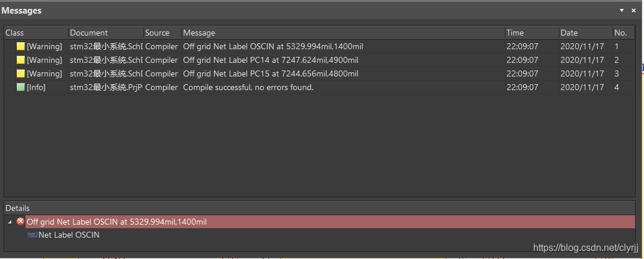Click yellow warning icon for PC14 message
644x259 pixels.
21,60
